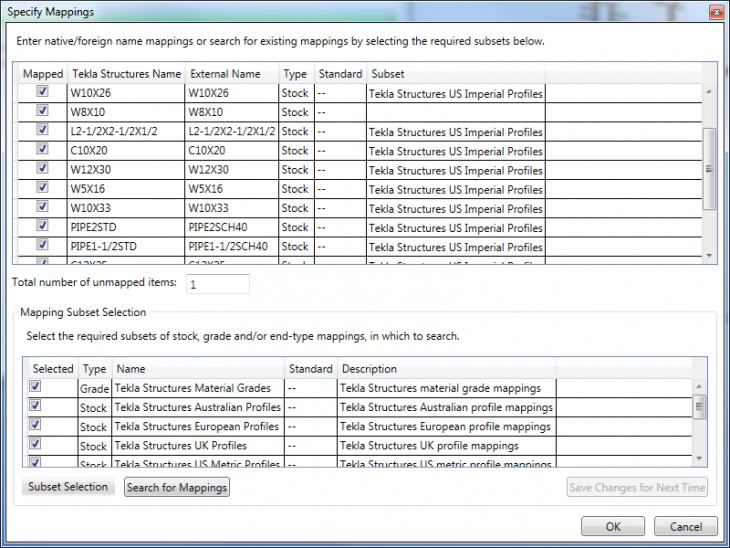Select Tekla name cell W10X33
Screen dimensions: 730x548
click(x=126, y=208)
